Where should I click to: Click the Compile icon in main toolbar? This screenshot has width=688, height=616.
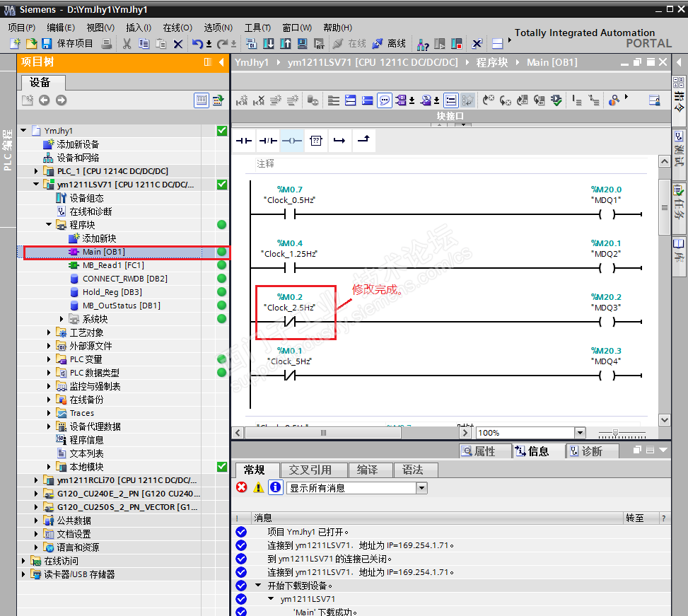point(252,43)
